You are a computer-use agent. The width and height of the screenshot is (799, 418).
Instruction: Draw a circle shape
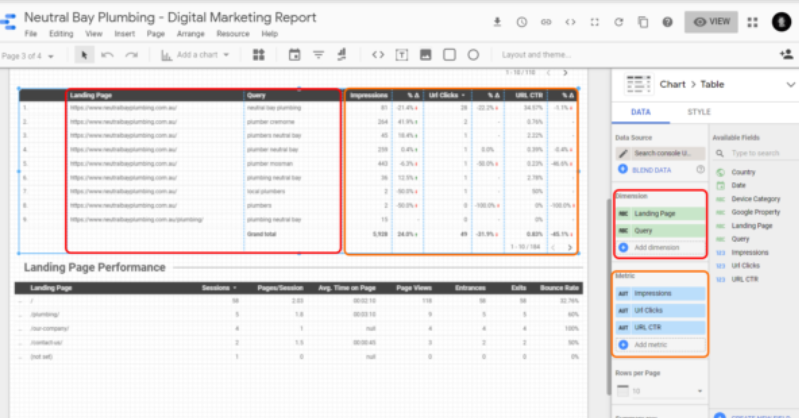(473, 55)
